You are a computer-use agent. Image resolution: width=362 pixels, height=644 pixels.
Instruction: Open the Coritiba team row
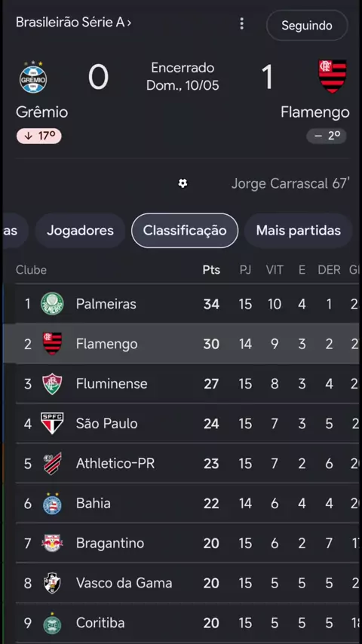tap(187, 623)
